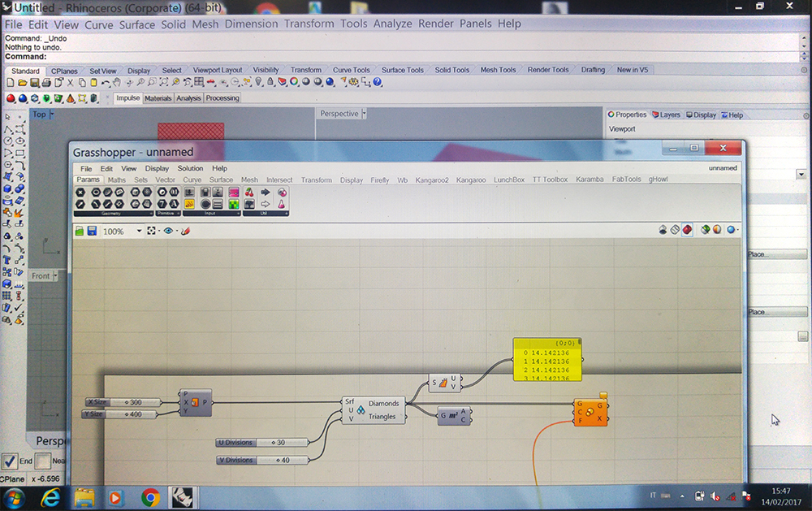Viewport: 812px width, 511px height.
Task: Click the yellow slider icon in Input panel
Action: 189,204
